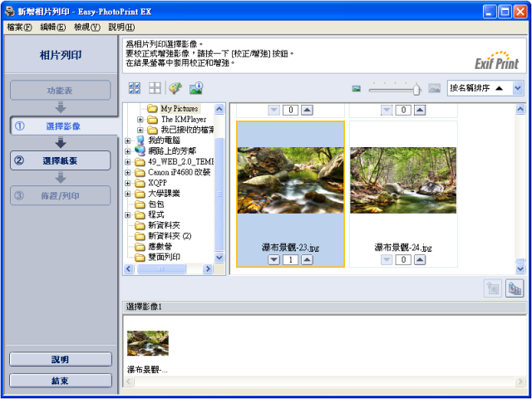Select the 新資料夾 folder

157,225
